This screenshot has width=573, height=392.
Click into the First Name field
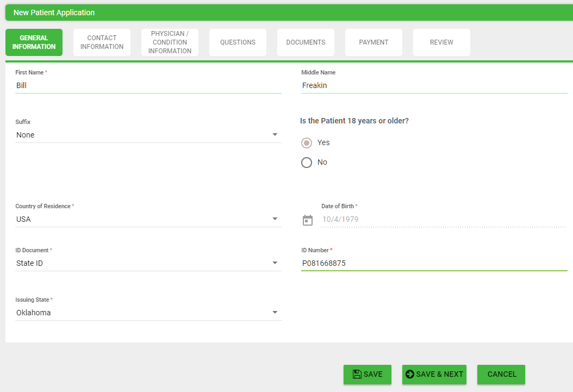(148, 86)
